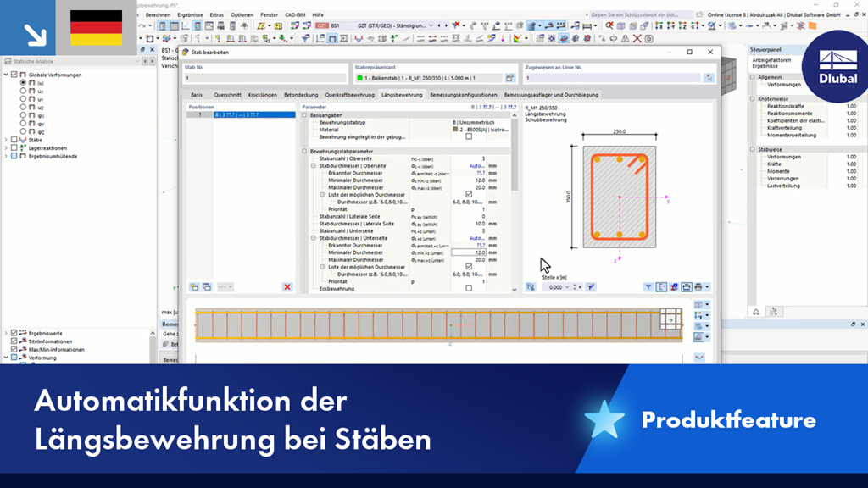Click second tab icon below Steuerpanel
The image size is (868, 488).
pyautogui.click(x=773, y=312)
